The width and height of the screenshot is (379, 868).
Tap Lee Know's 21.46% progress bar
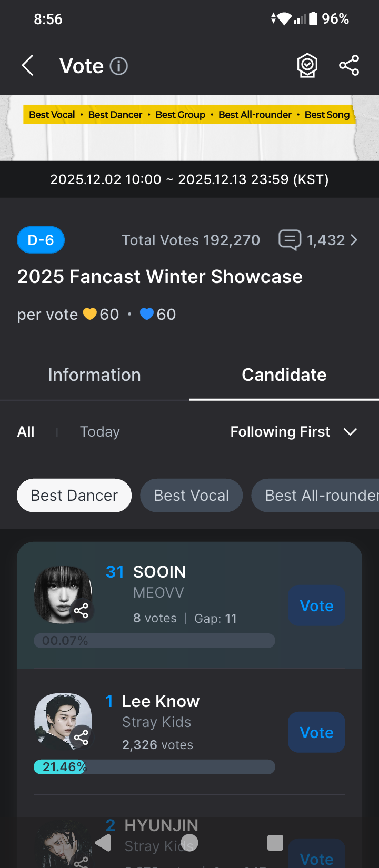point(154,767)
